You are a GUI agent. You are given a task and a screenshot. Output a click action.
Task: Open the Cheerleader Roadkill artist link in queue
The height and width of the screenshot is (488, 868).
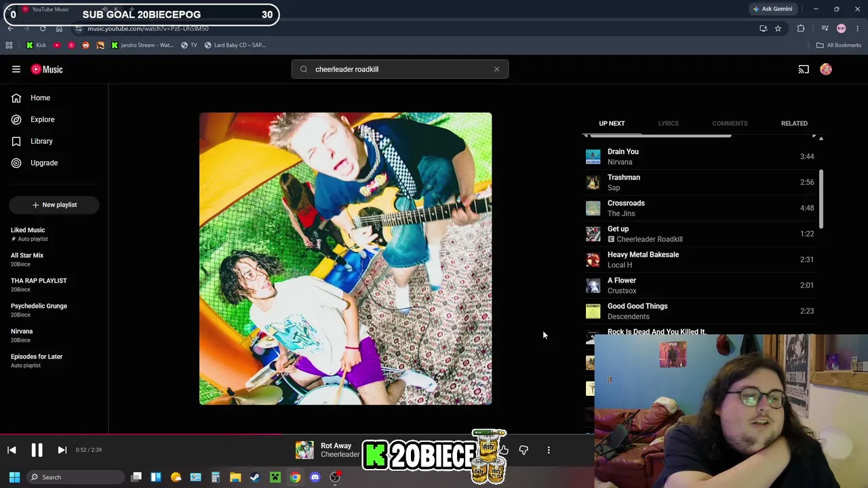coord(650,239)
